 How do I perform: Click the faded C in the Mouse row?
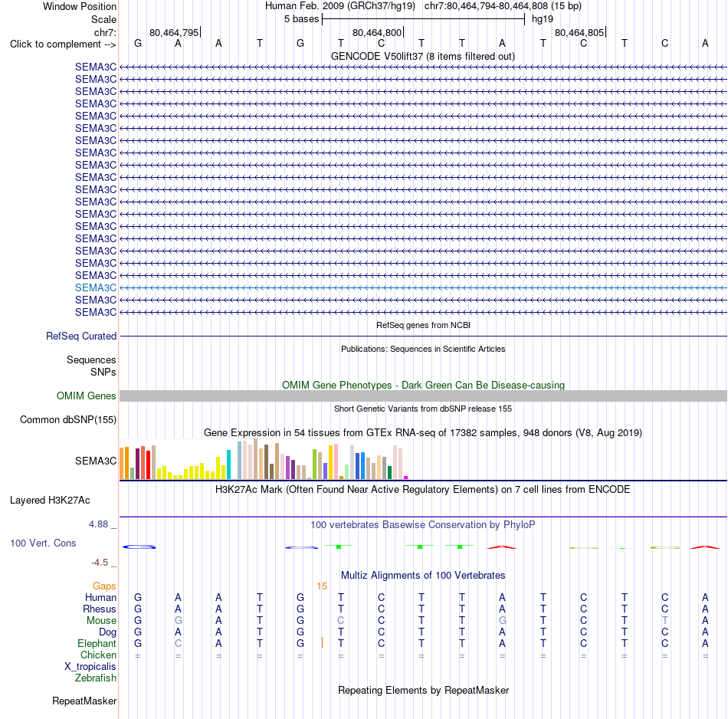pyautogui.click(x=341, y=621)
